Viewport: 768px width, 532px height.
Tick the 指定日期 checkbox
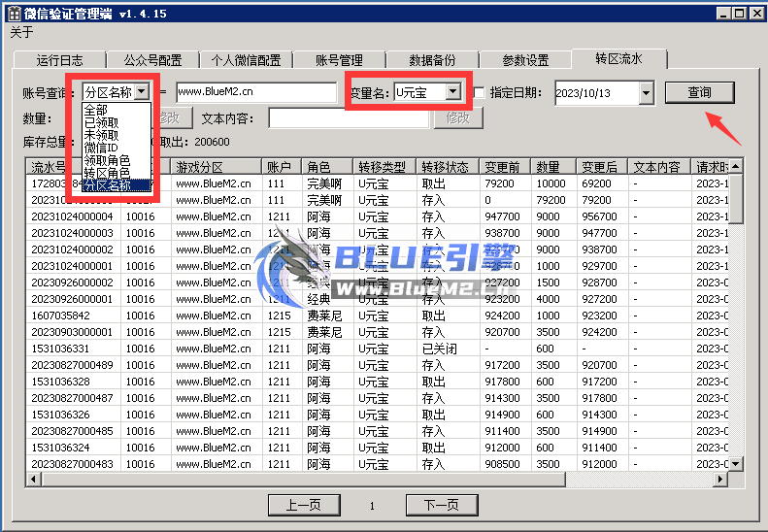point(479,92)
